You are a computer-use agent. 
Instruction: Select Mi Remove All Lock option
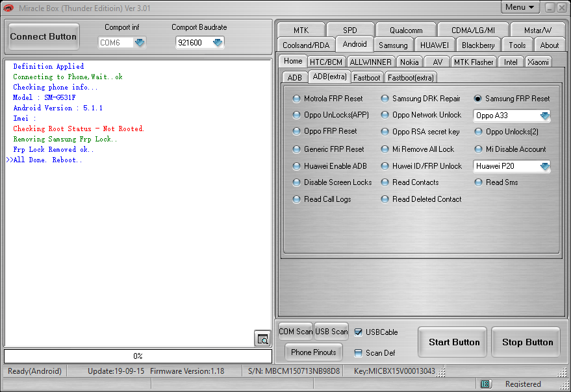(417, 149)
